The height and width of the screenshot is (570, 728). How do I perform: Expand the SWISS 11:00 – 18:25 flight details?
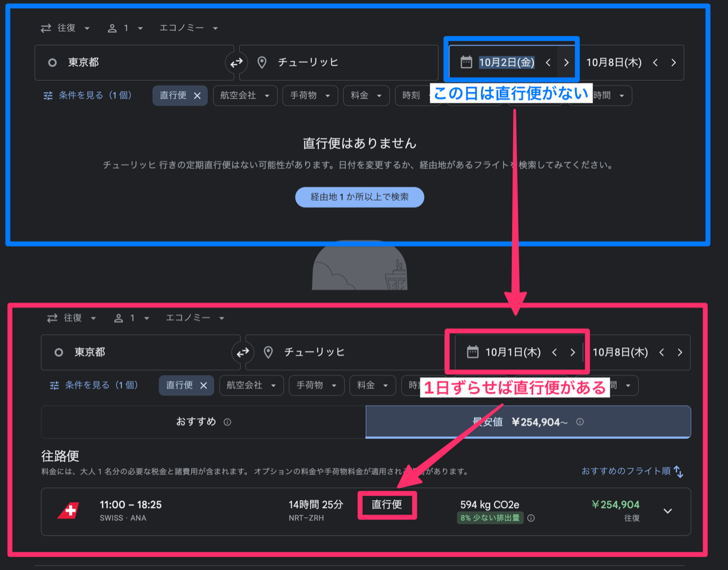point(668,511)
